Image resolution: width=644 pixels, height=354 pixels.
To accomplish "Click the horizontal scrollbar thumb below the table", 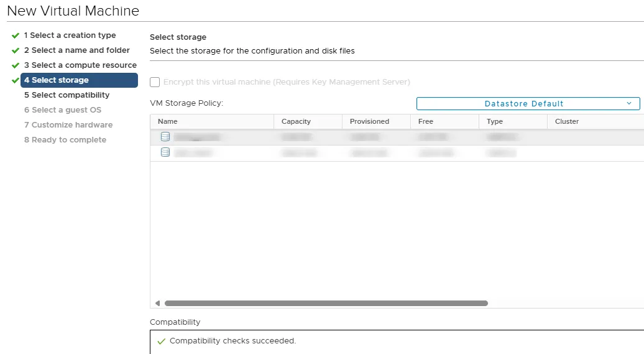I will (x=326, y=304).
